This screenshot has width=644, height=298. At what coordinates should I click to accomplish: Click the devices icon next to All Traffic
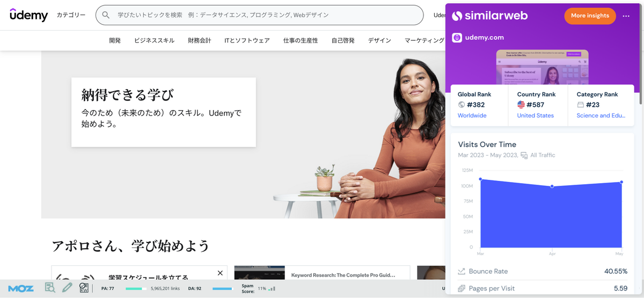(524, 155)
